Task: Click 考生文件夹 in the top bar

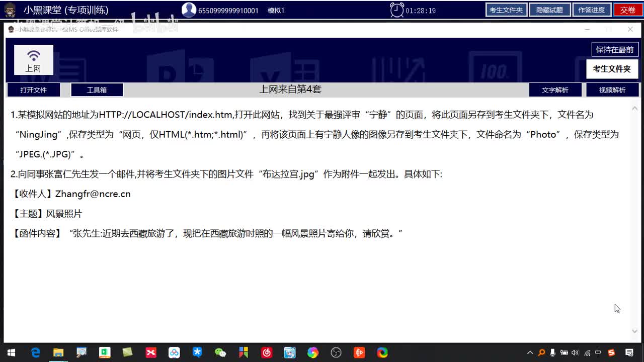Action: coord(506,10)
